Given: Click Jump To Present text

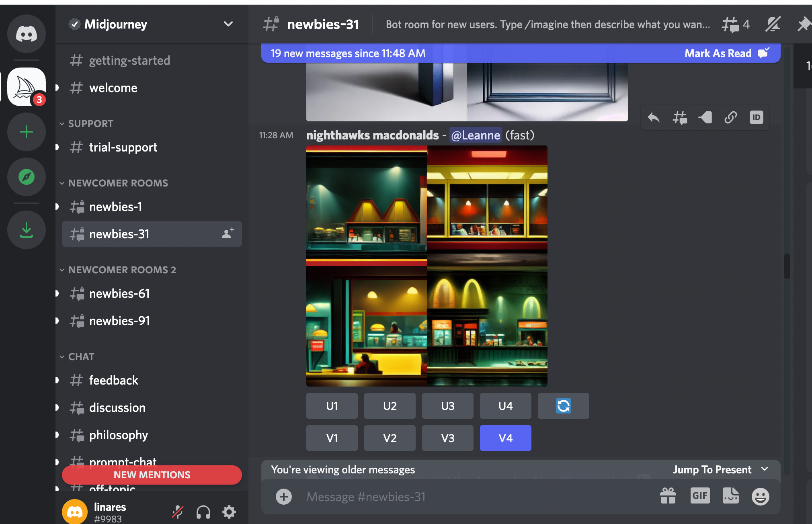Looking at the screenshot, I should click(712, 469).
